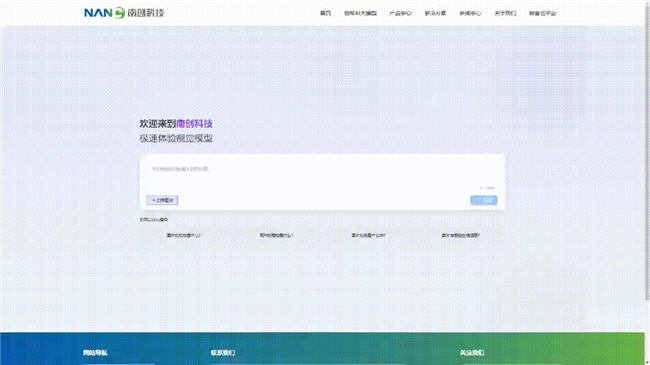Go to 产品中心 in the top navigation

pos(400,13)
